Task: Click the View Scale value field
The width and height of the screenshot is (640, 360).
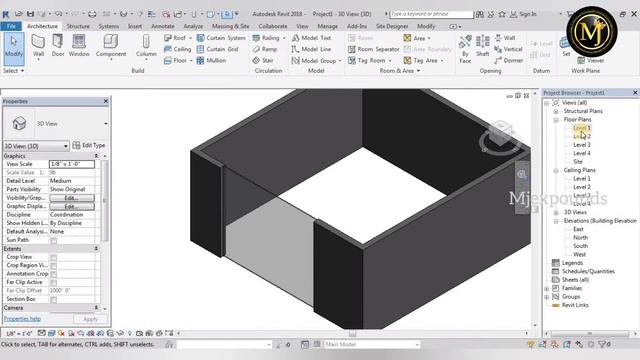Action: tap(72, 164)
